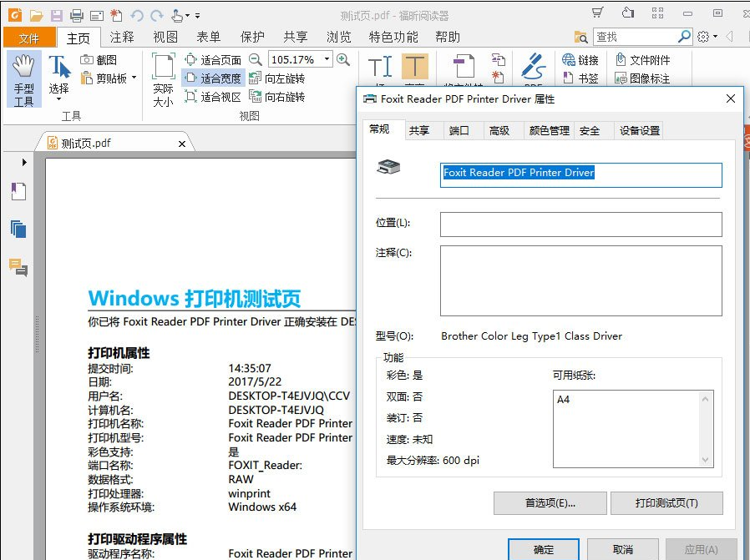Click the save icon in quick access toolbar

[x=57, y=16]
